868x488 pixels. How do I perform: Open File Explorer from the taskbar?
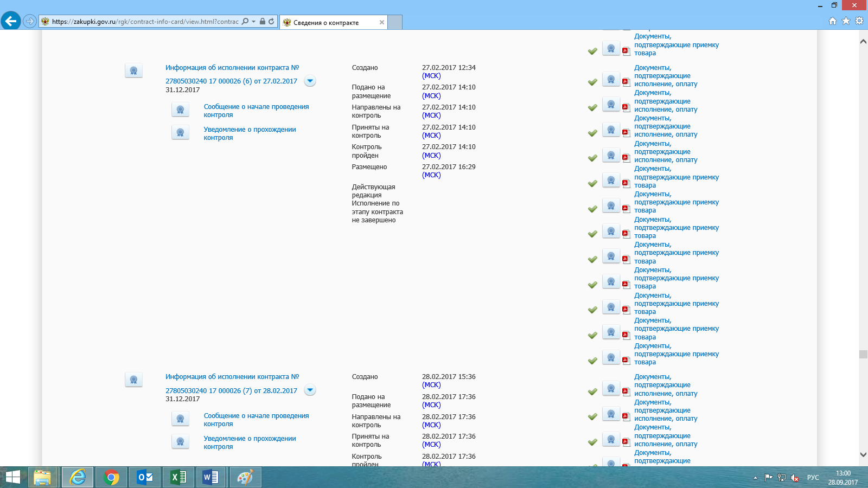(x=42, y=477)
